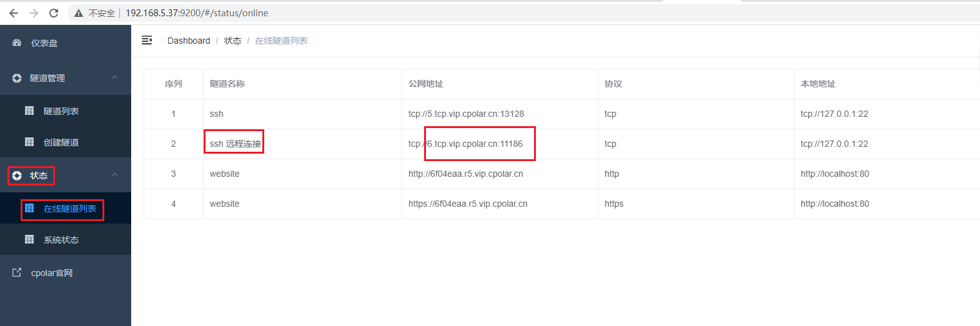Screen dimensions: 980x326
Task: Click sequence number 4 cell
Action: click(x=174, y=204)
